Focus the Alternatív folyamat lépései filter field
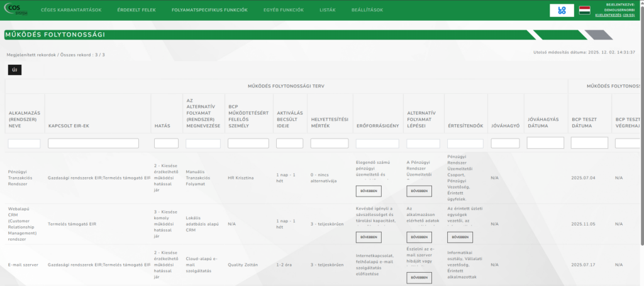This screenshot has width=644, height=286. pyautogui.click(x=423, y=144)
